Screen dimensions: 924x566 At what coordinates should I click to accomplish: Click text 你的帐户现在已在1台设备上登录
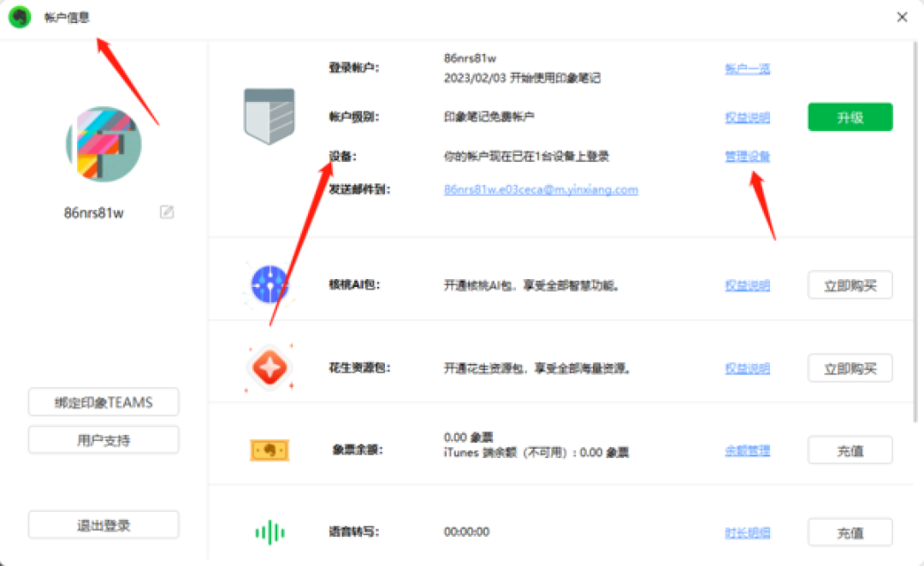pyautogui.click(x=526, y=156)
